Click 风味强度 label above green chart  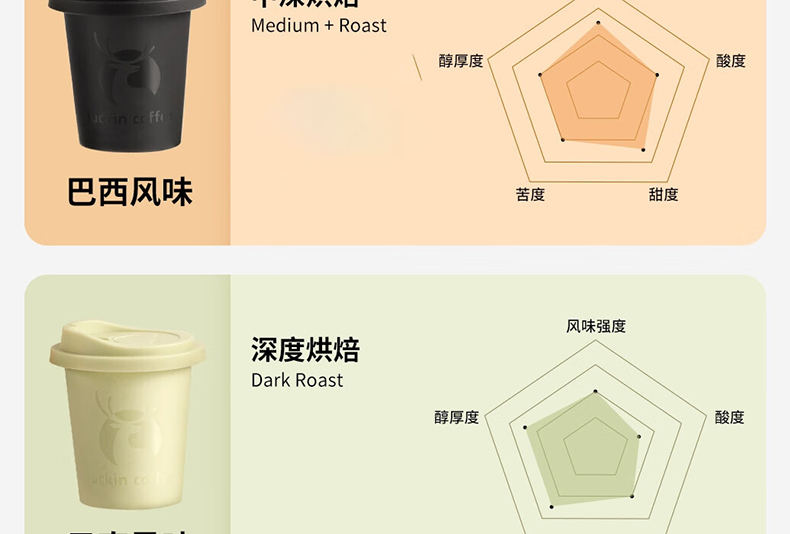[x=596, y=326]
